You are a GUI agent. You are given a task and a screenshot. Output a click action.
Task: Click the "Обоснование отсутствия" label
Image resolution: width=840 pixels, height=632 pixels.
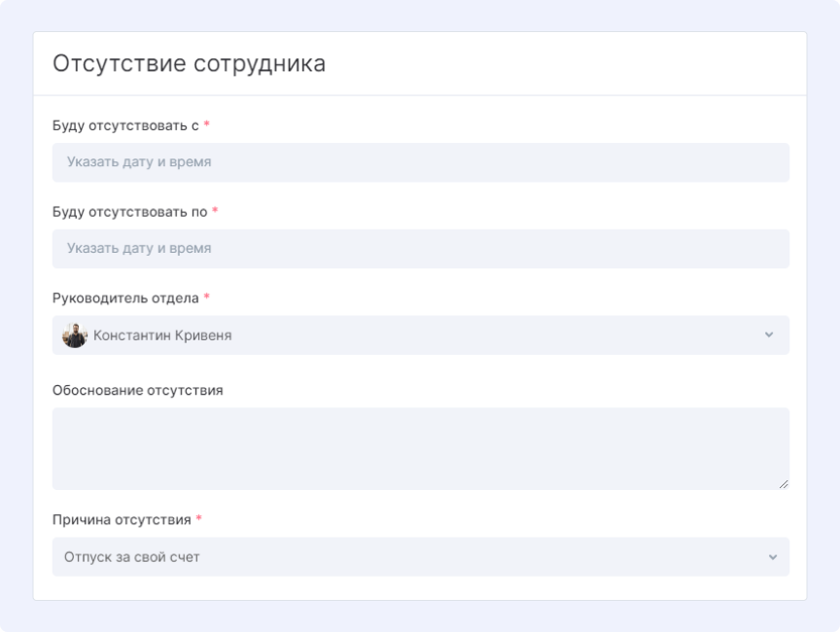(x=137, y=390)
